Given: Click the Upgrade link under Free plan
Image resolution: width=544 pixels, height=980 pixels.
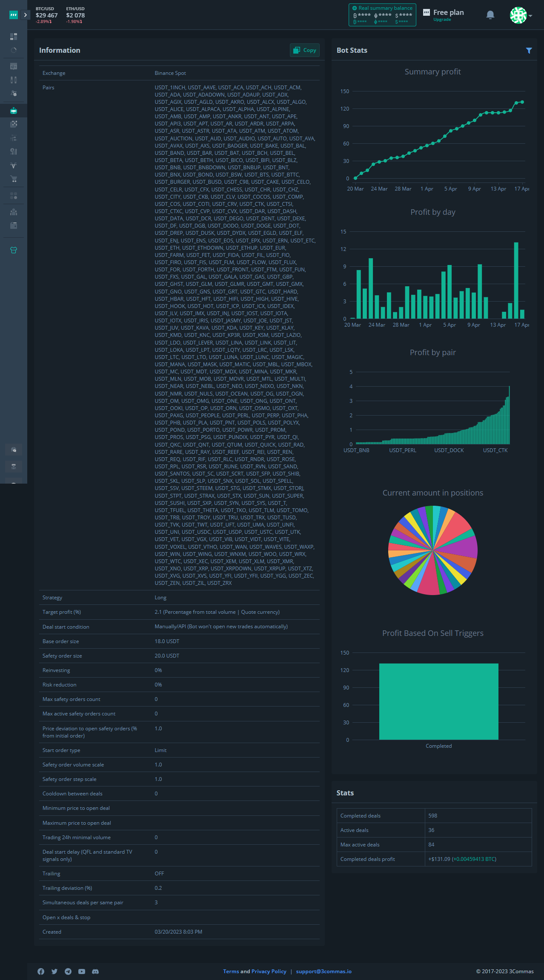Looking at the screenshot, I should tap(442, 20).
